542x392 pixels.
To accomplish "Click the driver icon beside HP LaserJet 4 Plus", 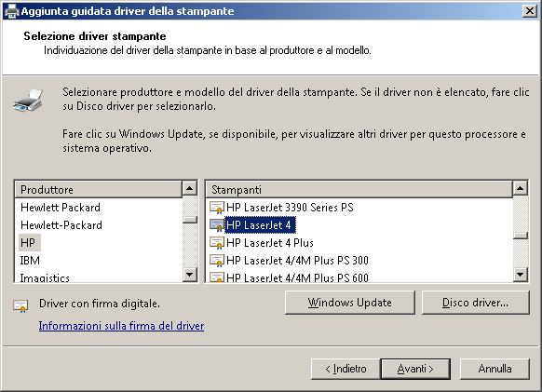I will [x=217, y=243].
